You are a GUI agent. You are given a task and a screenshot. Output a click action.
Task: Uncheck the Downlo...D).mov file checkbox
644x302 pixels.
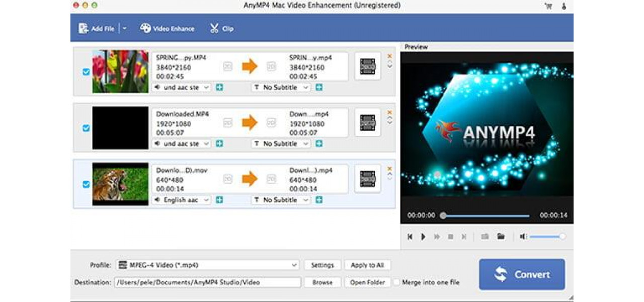[x=86, y=185]
